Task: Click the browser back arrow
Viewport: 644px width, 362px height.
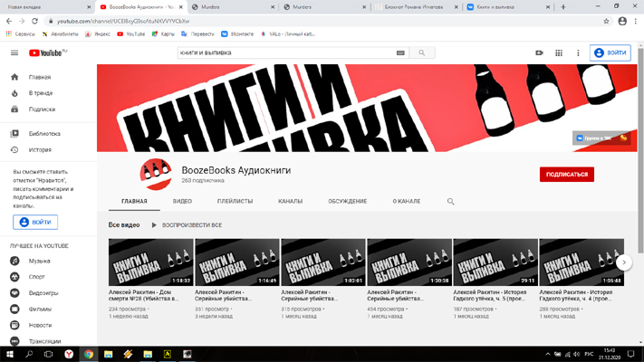Action: tap(9, 21)
